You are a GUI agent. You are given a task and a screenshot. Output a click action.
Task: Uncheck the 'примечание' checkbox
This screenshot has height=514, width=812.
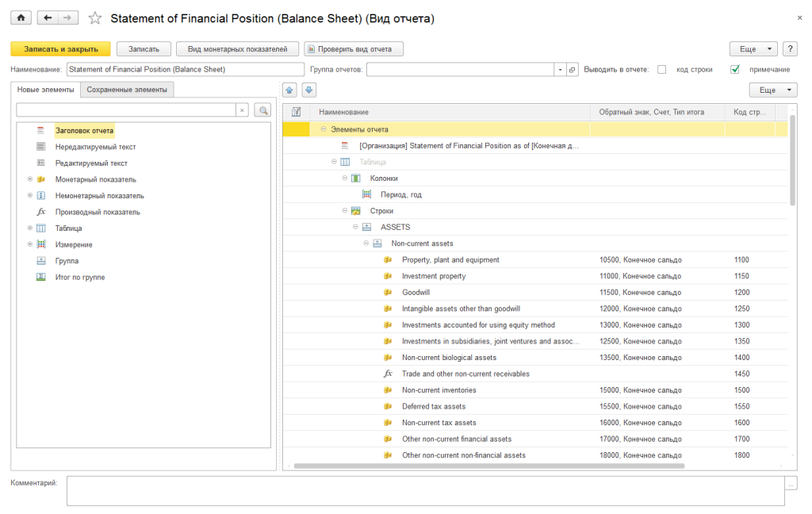(x=734, y=70)
